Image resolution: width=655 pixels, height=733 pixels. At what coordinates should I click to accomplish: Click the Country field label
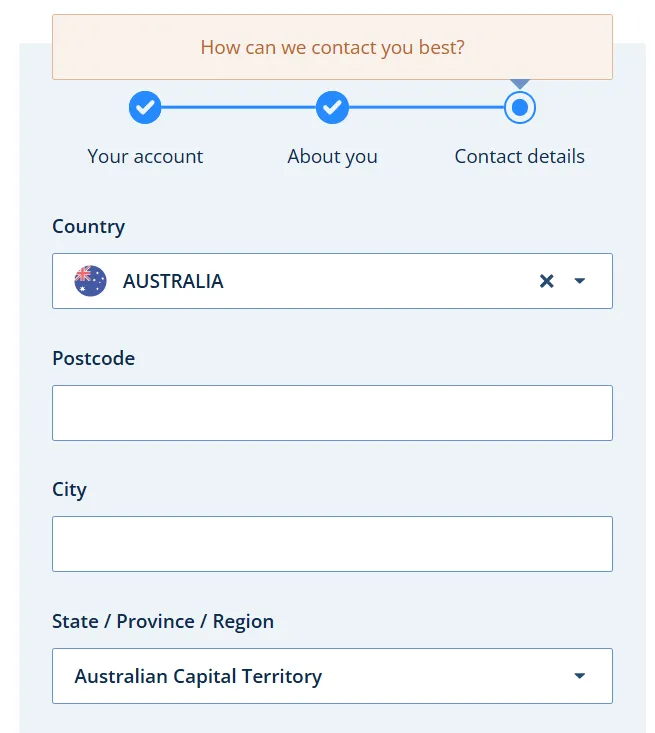[x=88, y=227]
